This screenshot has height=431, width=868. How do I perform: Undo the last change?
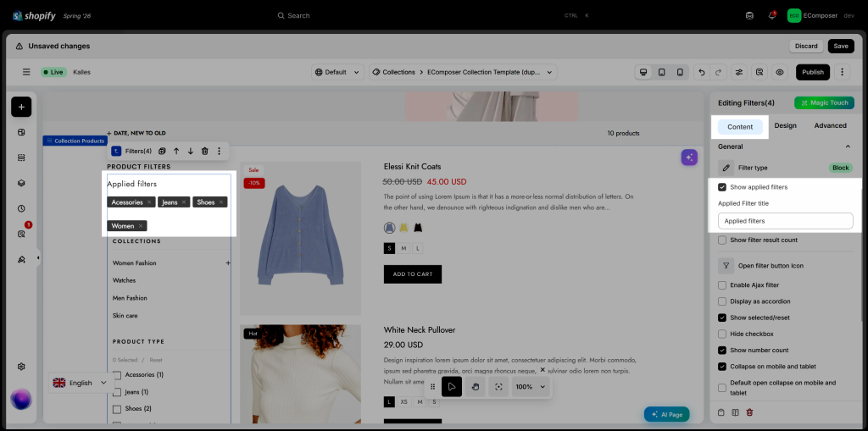pyautogui.click(x=702, y=72)
